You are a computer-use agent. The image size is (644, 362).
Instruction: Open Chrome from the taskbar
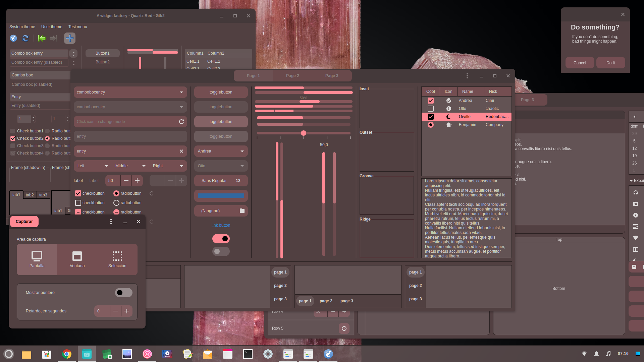(x=67, y=354)
